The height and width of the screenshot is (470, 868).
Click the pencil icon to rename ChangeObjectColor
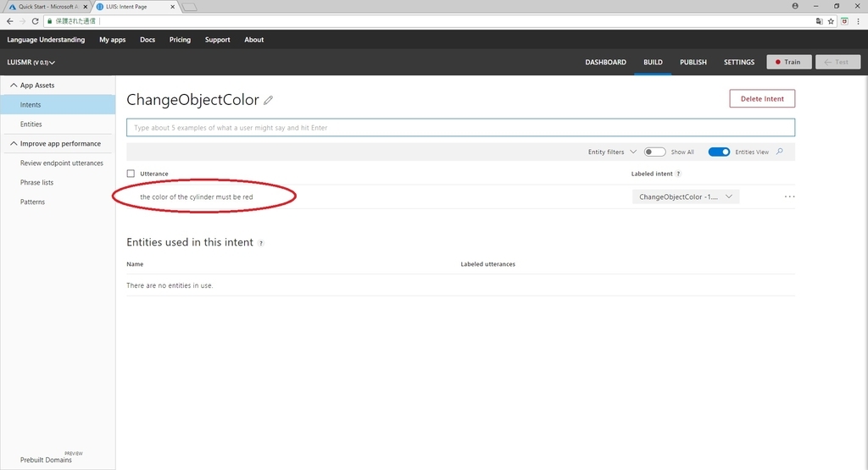[x=268, y=100]
